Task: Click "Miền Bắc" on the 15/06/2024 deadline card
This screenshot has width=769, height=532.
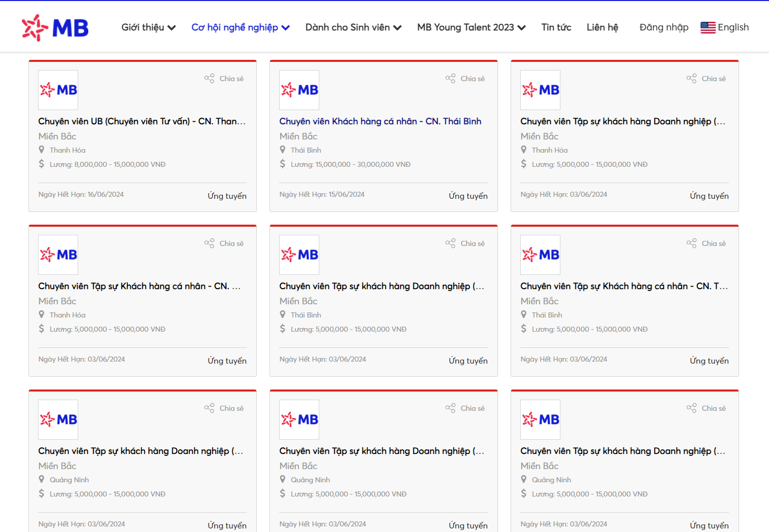Action: 298,136
